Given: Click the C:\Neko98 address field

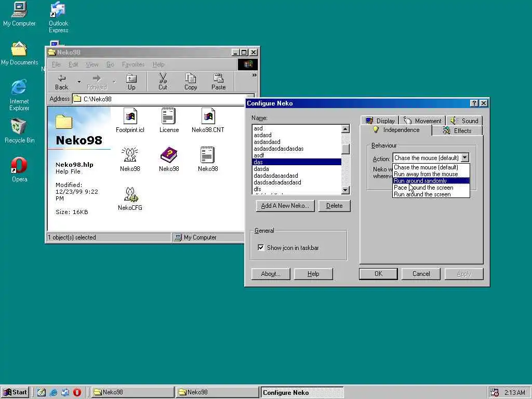Looking at the screenshot, I should click(164, 99).
